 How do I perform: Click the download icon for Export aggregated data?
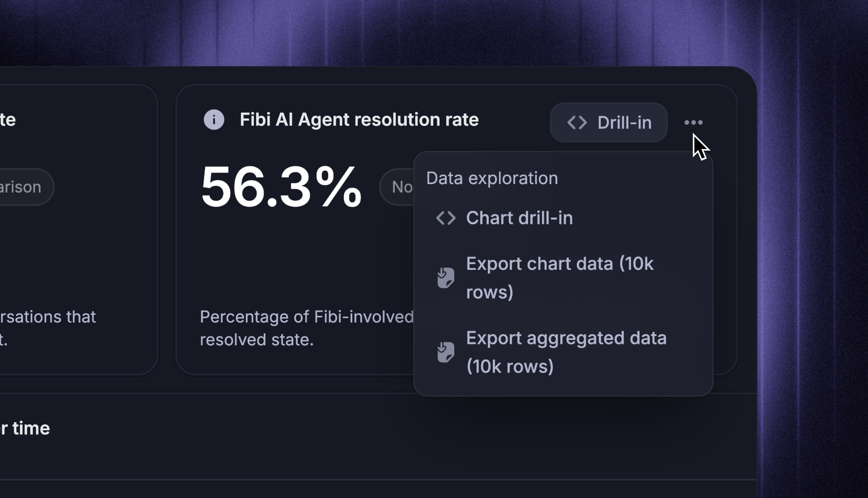(x=446, y=352)
